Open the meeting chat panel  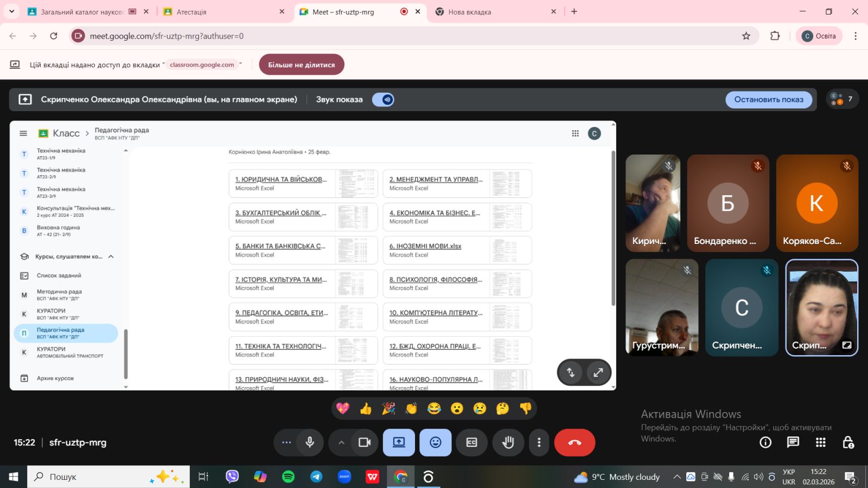(x=793, y=442)
